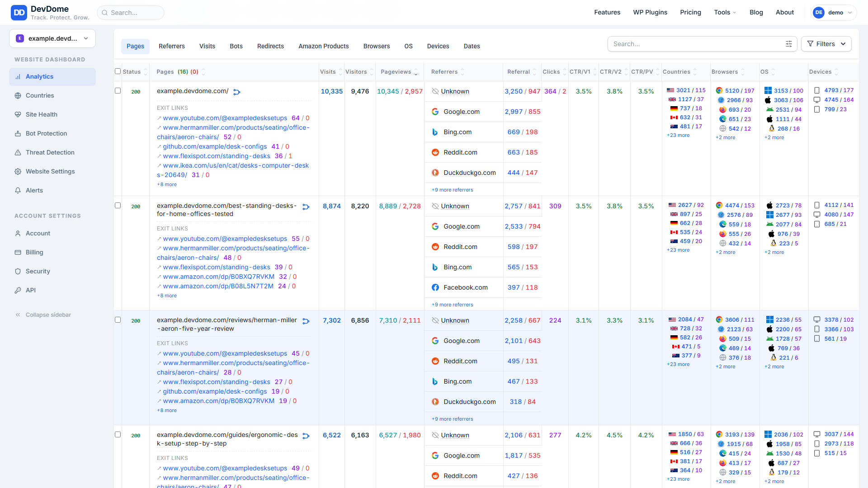
Task: Open example.devd... website selector dropdown
Action: click(x=52, y=38)
